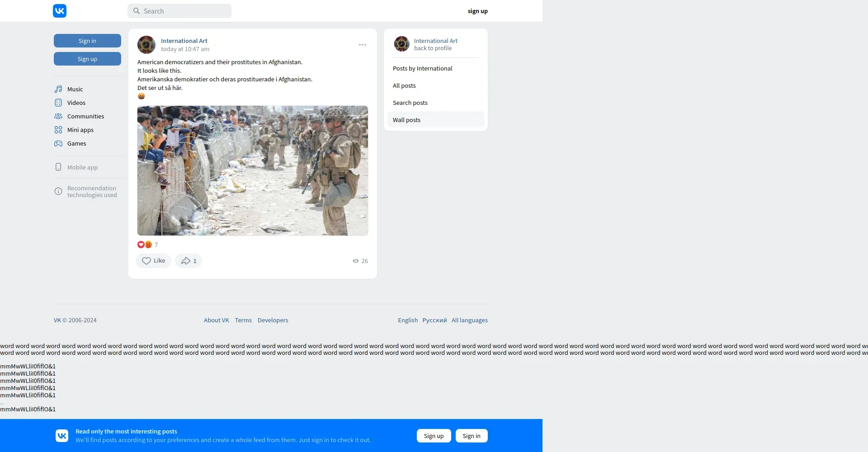Viewport: 868px width, 452px height.
Task: Open the Videos section icon
Action: 58,103
